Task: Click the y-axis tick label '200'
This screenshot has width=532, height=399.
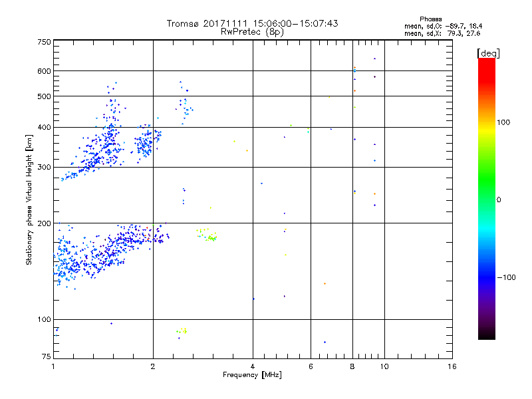Action: coord(44,223)
